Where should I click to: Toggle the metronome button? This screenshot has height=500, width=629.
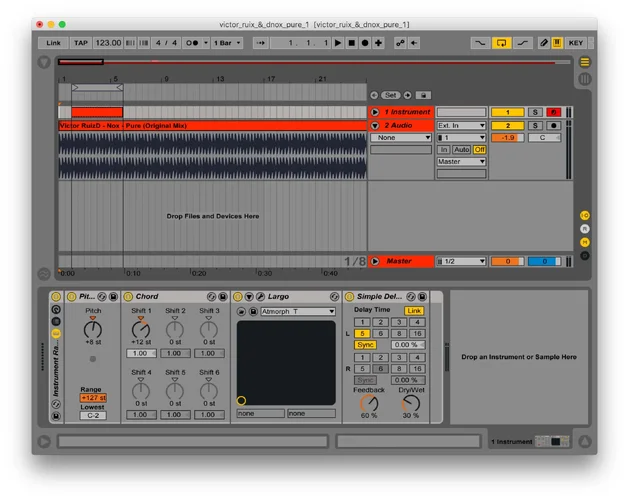coord(194,43)
